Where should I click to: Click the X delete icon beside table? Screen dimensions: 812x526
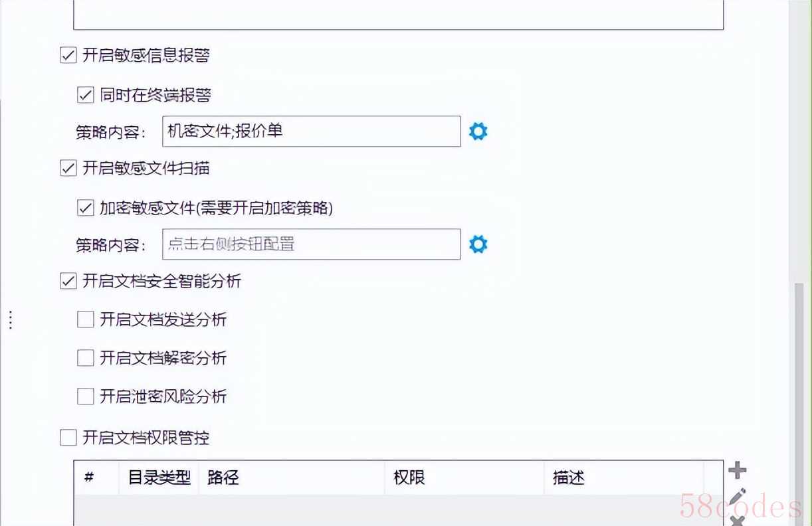click(x=737, y=520)
